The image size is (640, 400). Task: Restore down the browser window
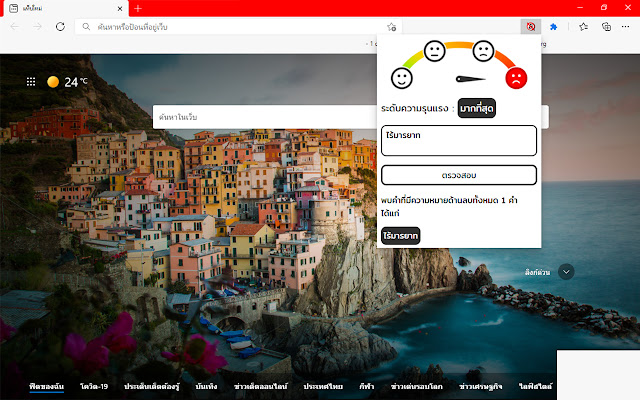pos(604,8)
